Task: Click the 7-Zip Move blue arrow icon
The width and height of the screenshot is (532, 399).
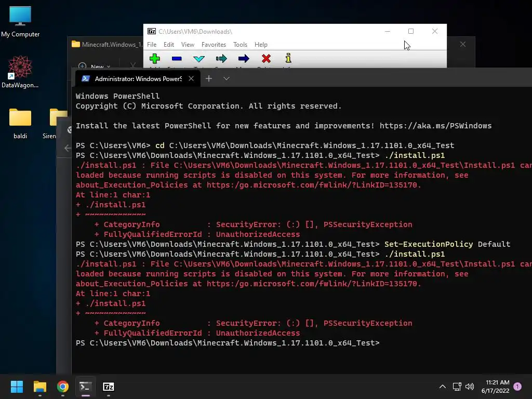Action: point(244,59)
